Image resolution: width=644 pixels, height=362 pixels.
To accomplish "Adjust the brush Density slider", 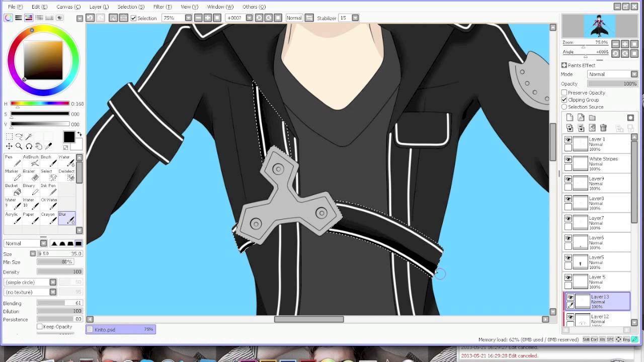I will [59, 272].
